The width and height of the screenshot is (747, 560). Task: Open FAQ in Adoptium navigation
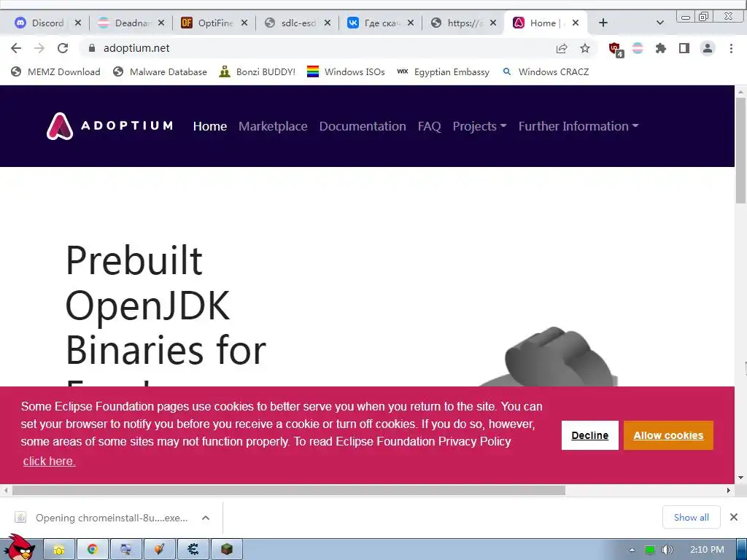pos(429,126)
